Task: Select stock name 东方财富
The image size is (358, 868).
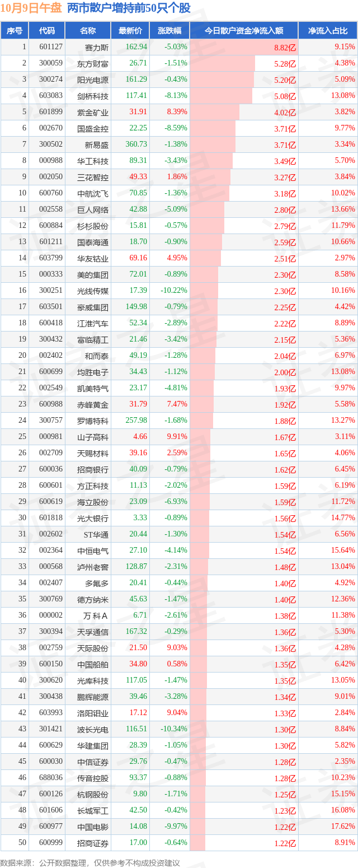Action: (x=93, y=63)
